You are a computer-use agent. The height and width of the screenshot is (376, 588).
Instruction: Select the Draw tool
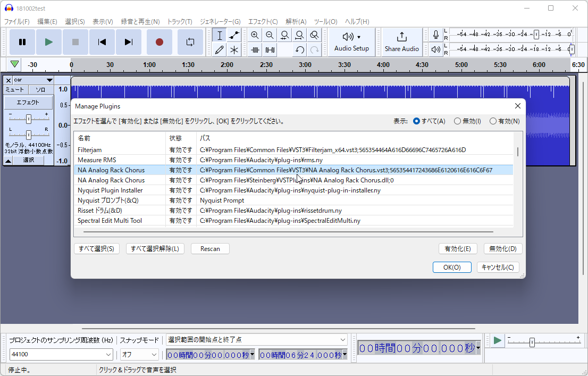tap(219, 49)
